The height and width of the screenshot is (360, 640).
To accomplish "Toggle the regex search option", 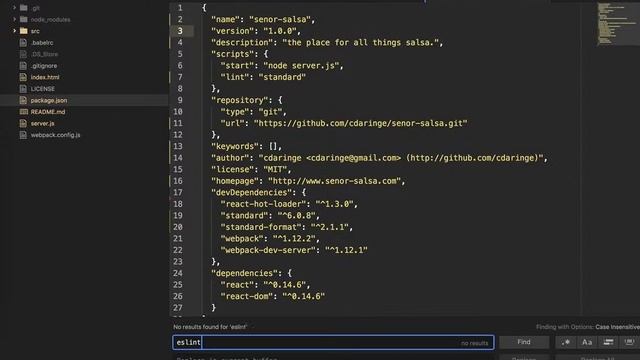I will [566, 342].
